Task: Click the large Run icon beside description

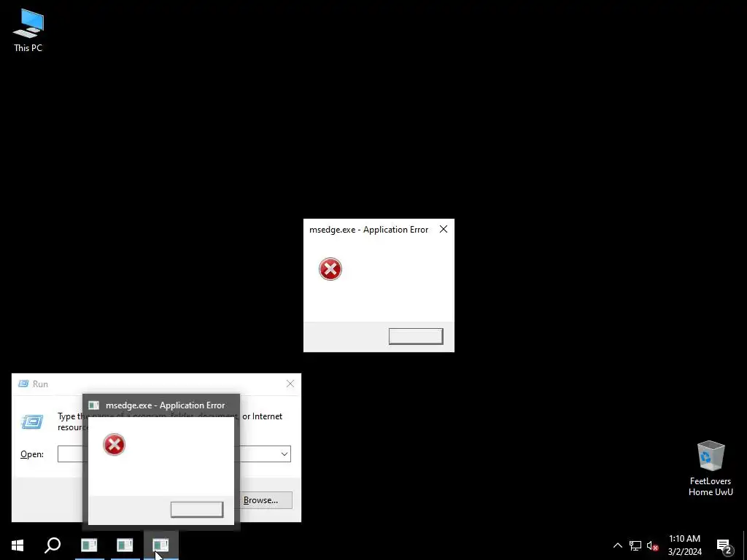Action: point(32,421)
